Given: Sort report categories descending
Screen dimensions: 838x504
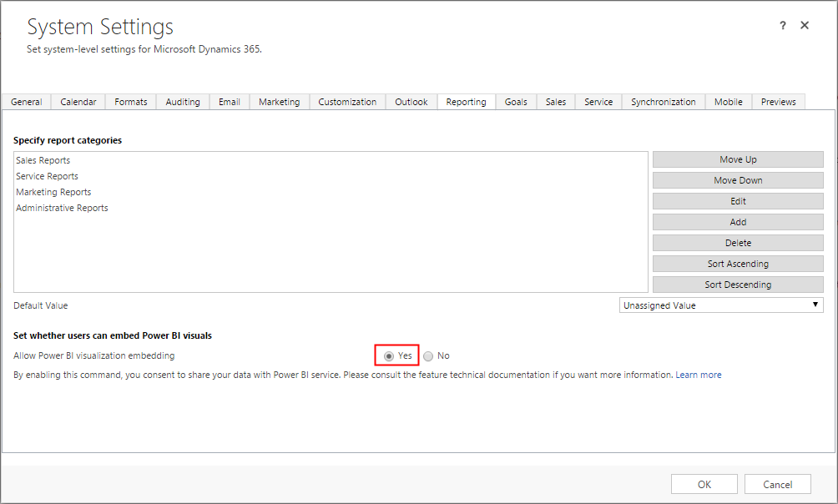Looking at the screenshot, I should coord(738,285).
